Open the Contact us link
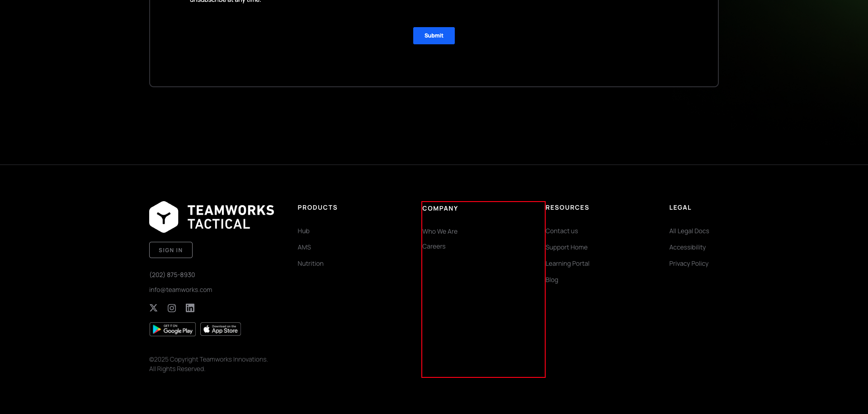Image resolution: width=868 pixels, height=414 pixels. [561, 231]
